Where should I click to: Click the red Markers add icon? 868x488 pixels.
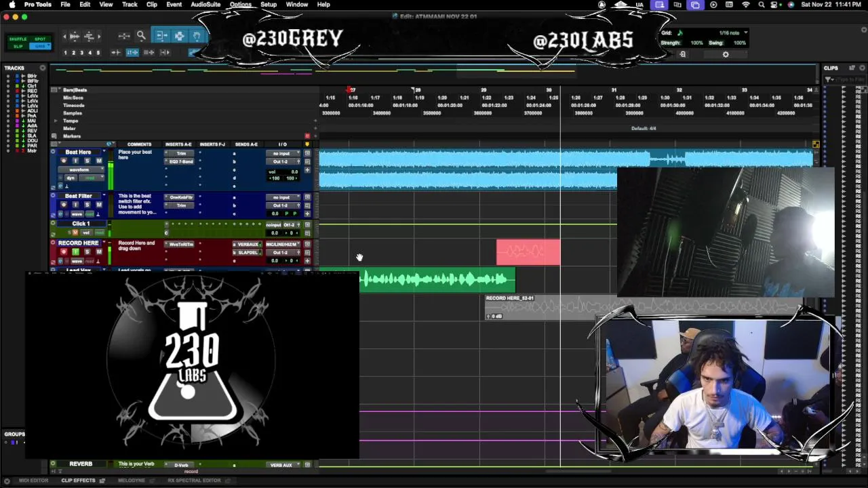coord(307,136)
